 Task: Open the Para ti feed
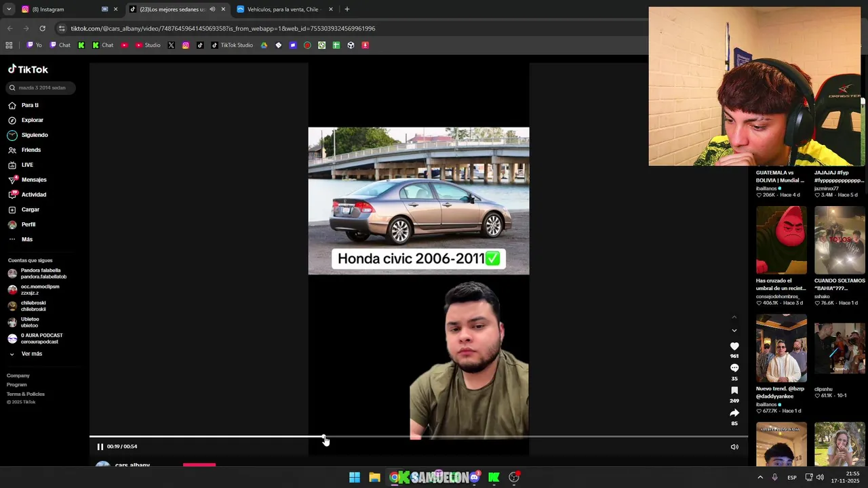click(23, 105)
